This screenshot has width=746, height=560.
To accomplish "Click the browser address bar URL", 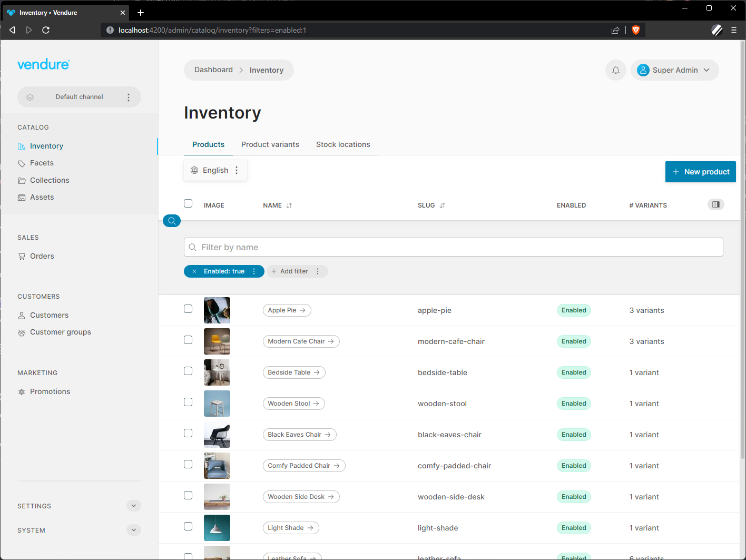I will pyautogui.click(x=212, y=30).
